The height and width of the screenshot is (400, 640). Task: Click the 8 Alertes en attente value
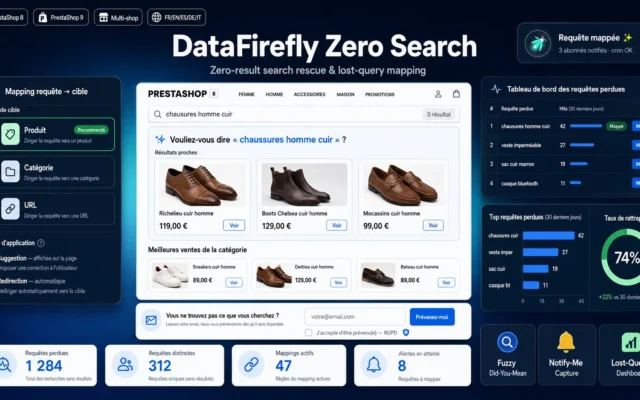(x=402, y=366)
